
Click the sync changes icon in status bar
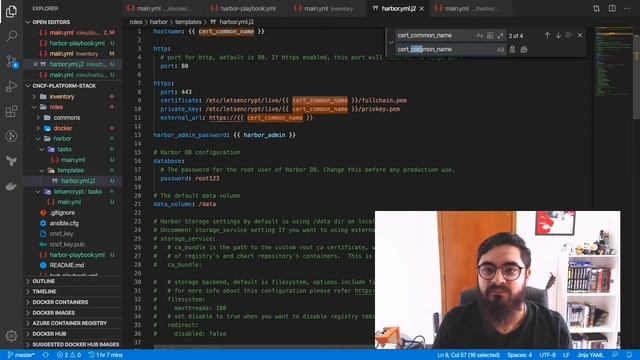click(x=46, y=355)
